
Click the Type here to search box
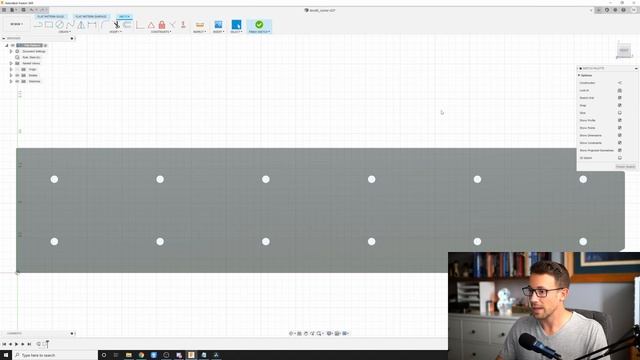(x=55, y=355)
